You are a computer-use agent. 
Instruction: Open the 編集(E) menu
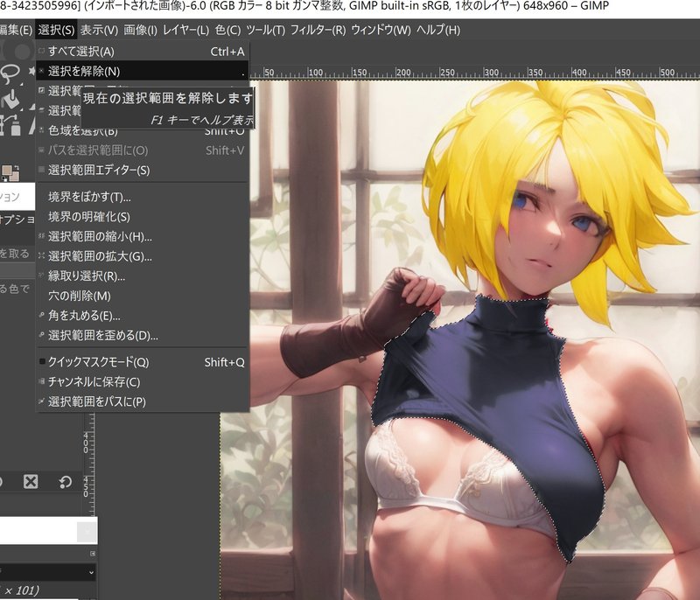click(x=16, y=30)
